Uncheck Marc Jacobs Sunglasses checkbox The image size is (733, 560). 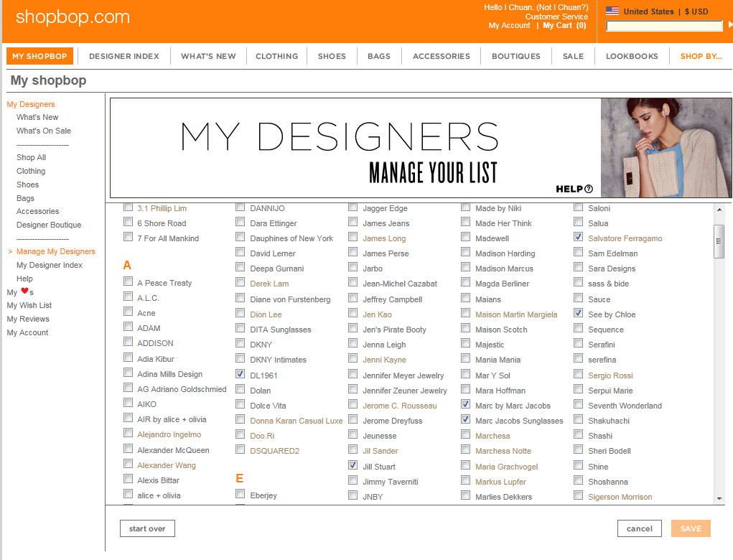(466, 419)
